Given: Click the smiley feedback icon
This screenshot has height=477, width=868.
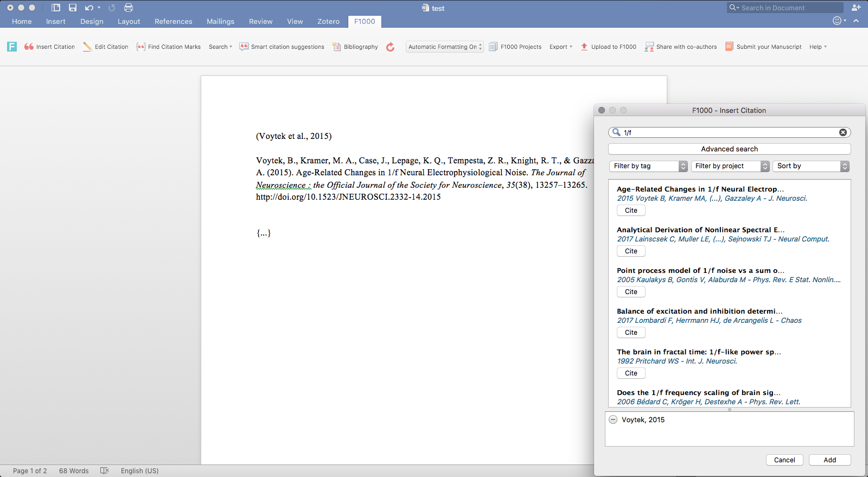Looking at the screenshot, I should coord(837,21).
